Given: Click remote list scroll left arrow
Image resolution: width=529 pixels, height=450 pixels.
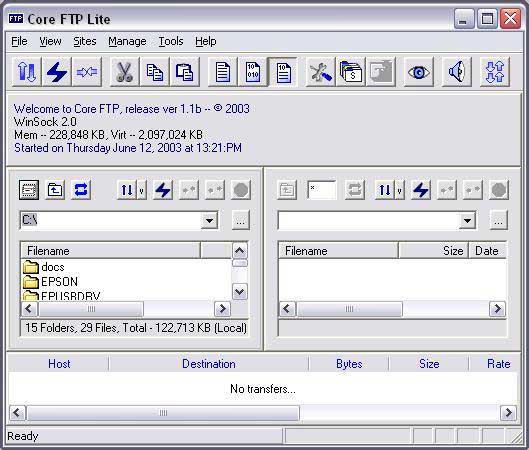Looking at the screenshot, I should (287, 308).
